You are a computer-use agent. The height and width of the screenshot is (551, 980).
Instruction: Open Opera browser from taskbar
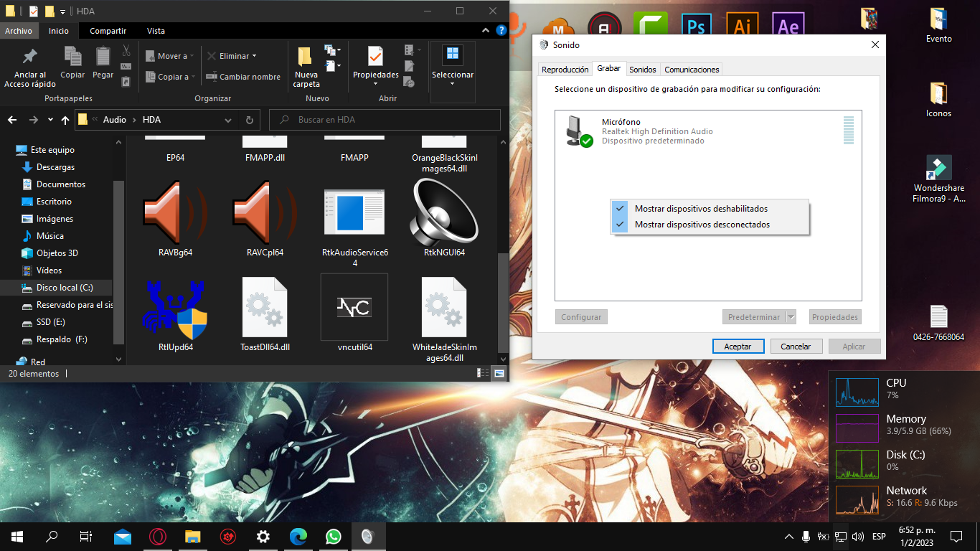coord(158,536)
